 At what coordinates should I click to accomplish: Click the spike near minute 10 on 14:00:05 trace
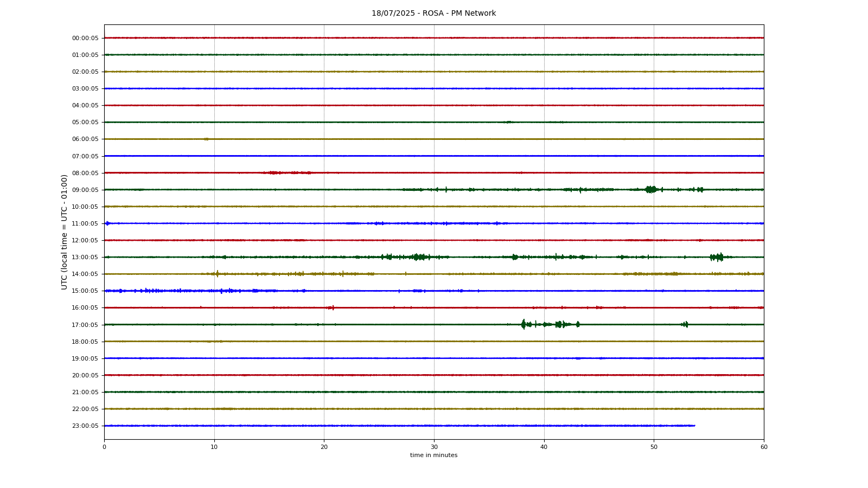217,274
